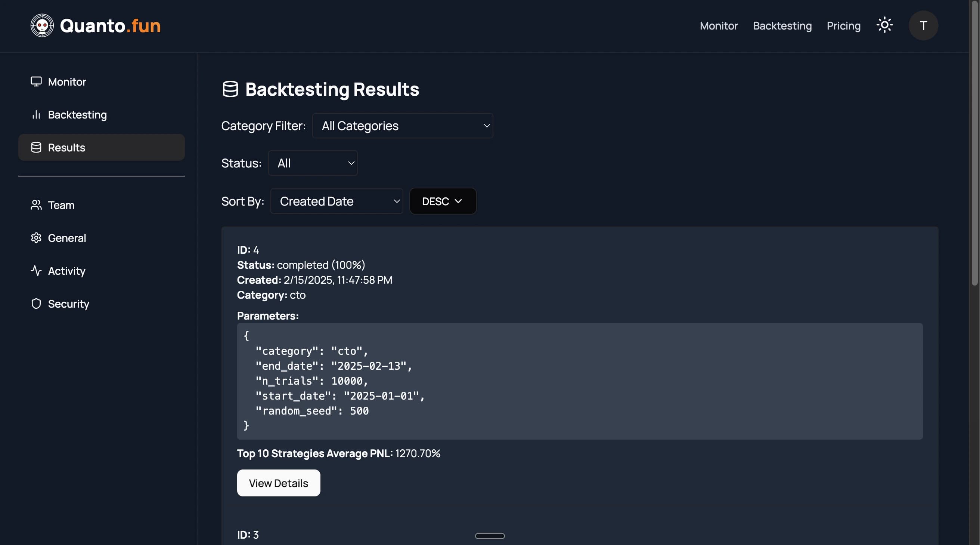The width and height of the screenshot is (980, 545).
Task: Open Monitor in the top navigation
Action: [x=719, y=25]
